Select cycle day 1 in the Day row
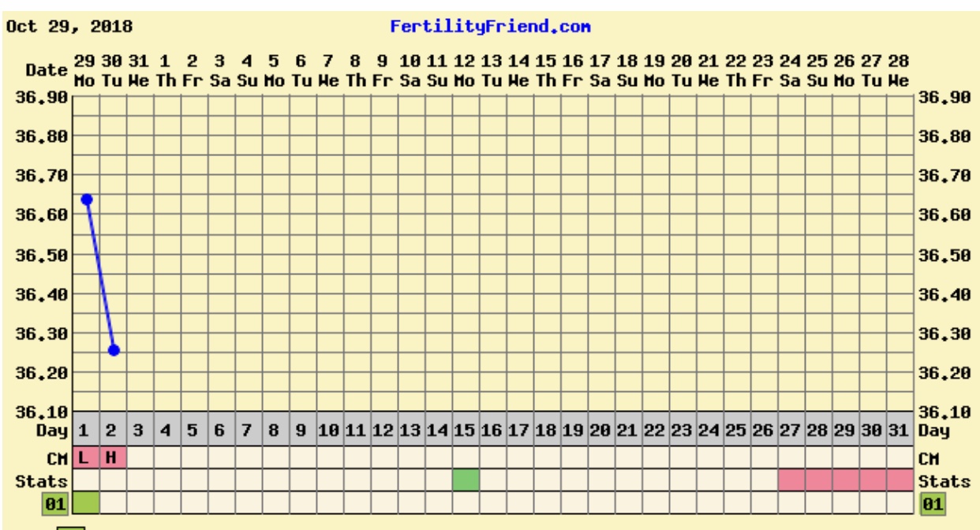The width and height of the screenshot is (980, 530). [87, 432]
